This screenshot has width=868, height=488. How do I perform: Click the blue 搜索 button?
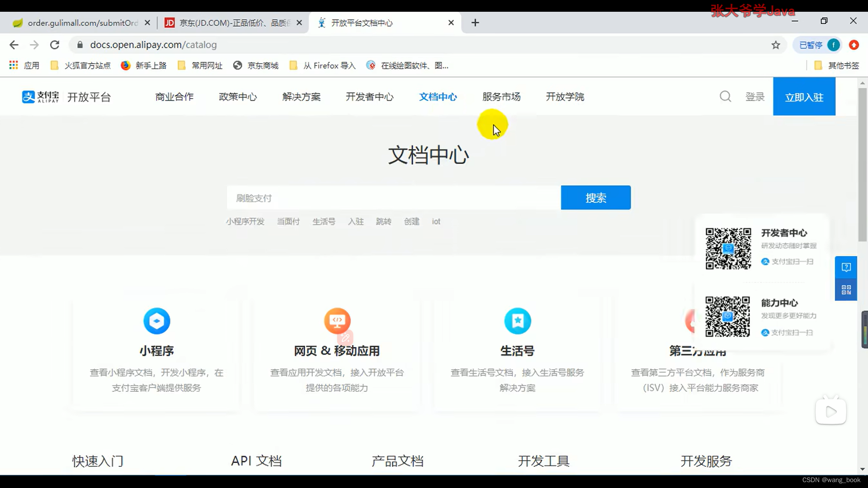(x=596, y=197)
